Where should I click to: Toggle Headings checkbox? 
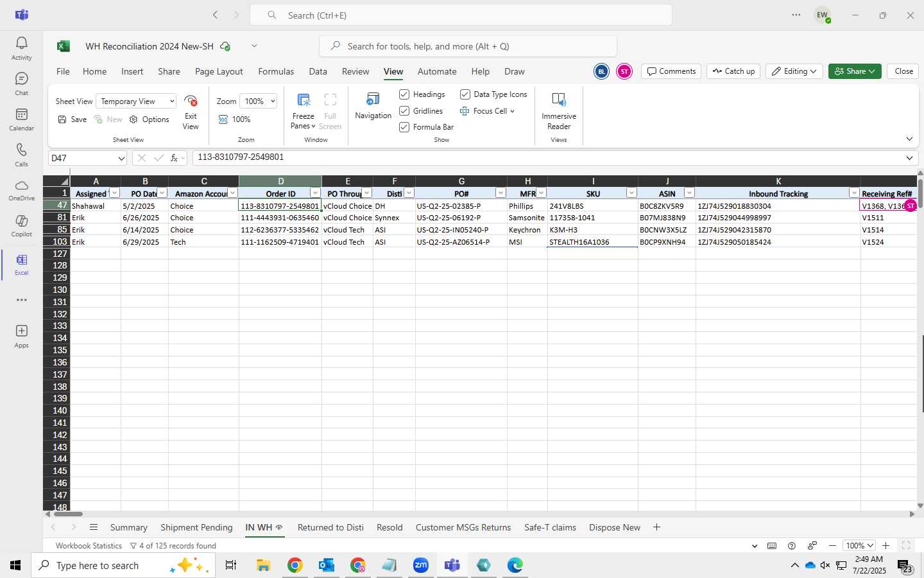tap(404, 94)
